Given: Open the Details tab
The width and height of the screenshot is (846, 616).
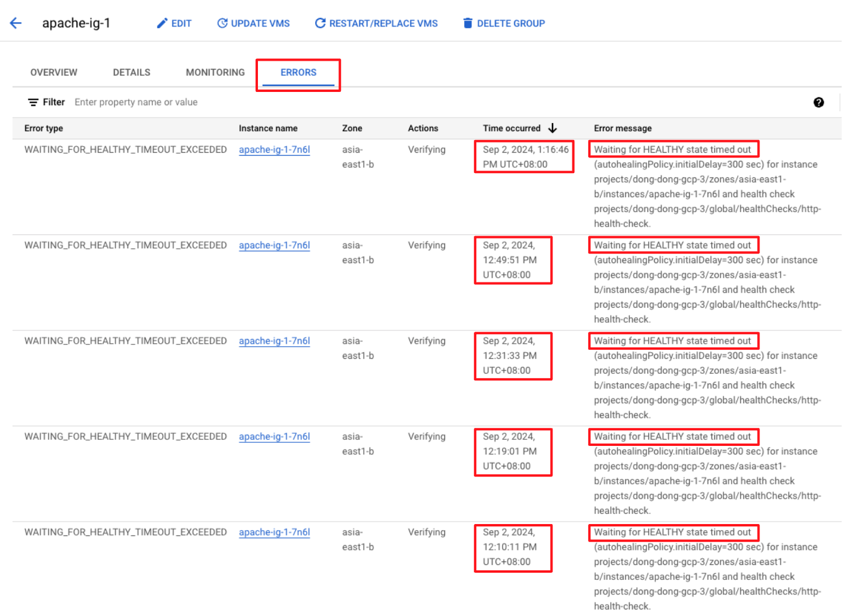Looking at the screenshot, I should 131,72.
